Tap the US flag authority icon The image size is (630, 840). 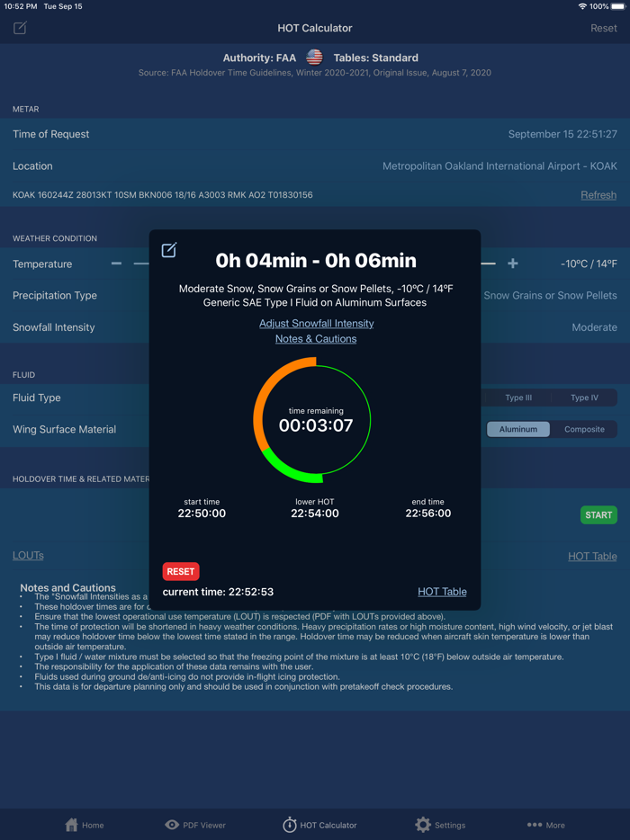(x=314, y=58)
